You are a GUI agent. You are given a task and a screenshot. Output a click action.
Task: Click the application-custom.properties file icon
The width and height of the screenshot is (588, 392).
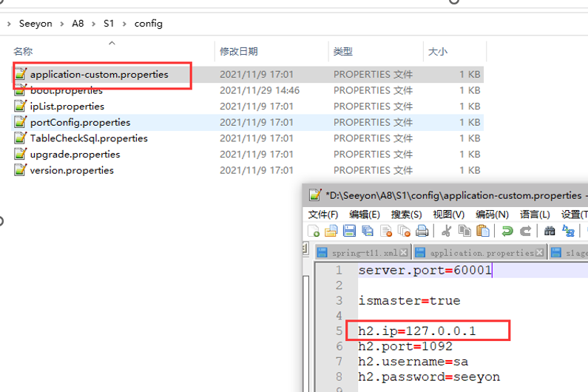point(21,74)
